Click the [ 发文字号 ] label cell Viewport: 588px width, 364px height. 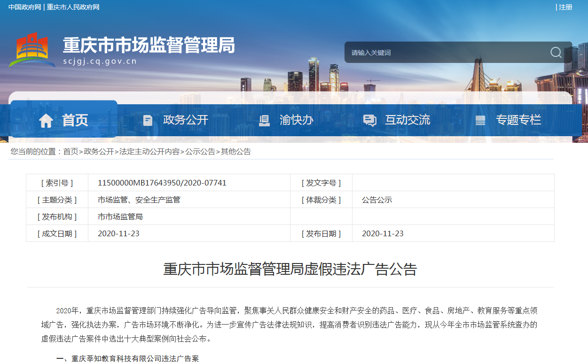[x=321, y=183]
